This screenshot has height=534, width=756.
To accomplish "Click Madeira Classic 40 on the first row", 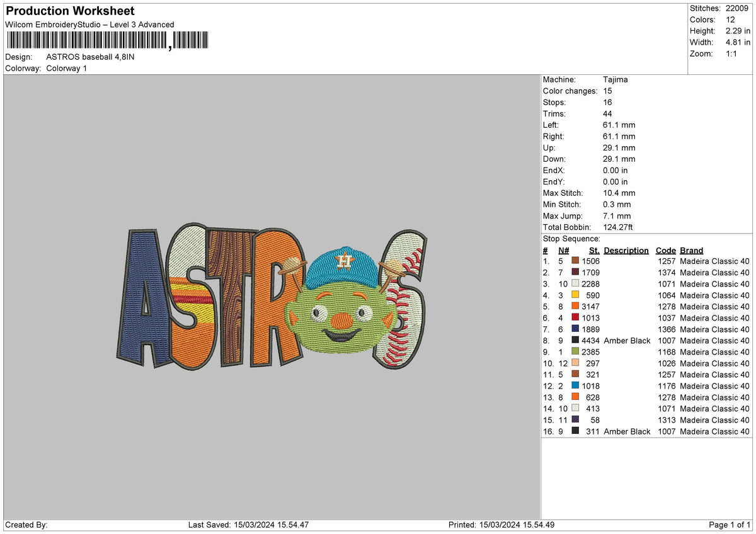I will point(714,261).
